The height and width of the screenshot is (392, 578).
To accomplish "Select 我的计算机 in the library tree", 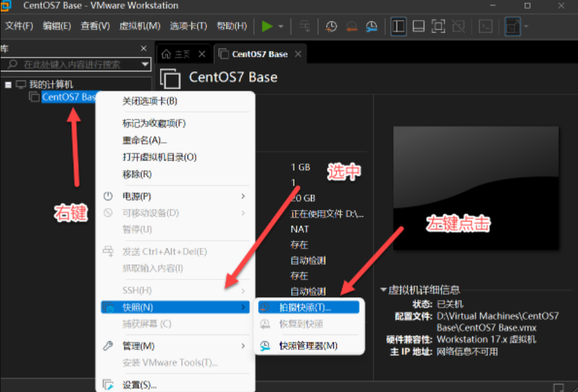I will [51, 85].
